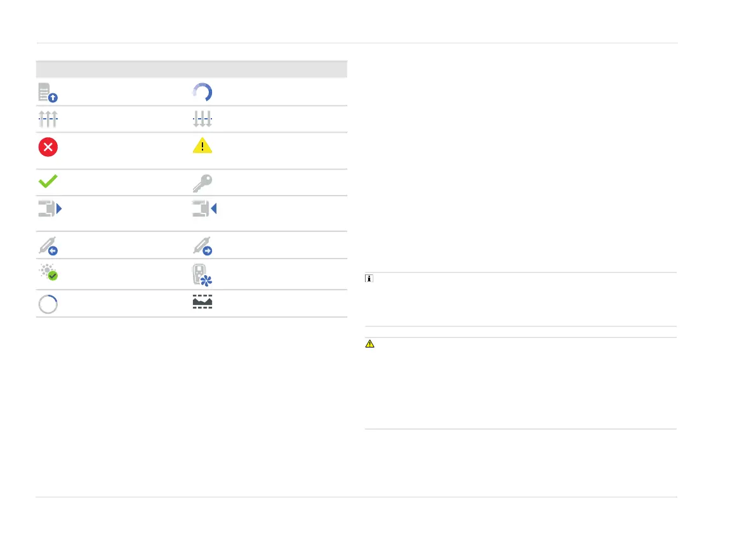756x533 pixels.
Task: Click the dotted sun icon with green check
Action: point(48,274)
